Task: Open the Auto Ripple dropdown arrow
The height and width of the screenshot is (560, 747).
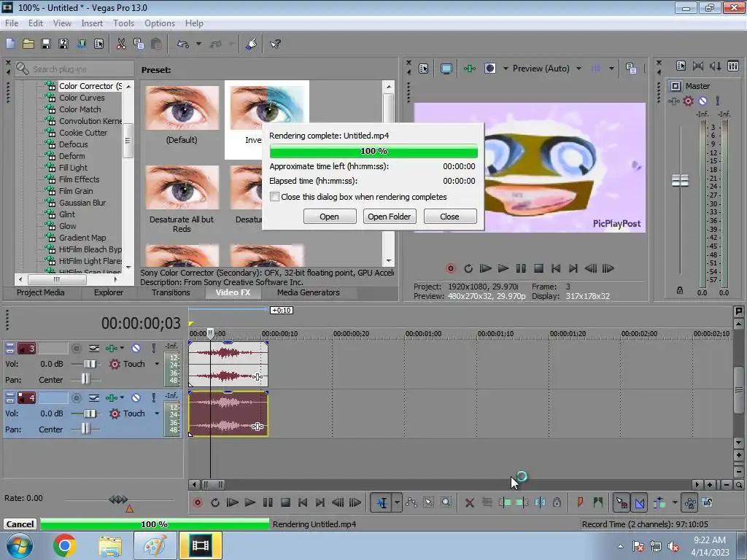Action: click(x=675, y=502)
